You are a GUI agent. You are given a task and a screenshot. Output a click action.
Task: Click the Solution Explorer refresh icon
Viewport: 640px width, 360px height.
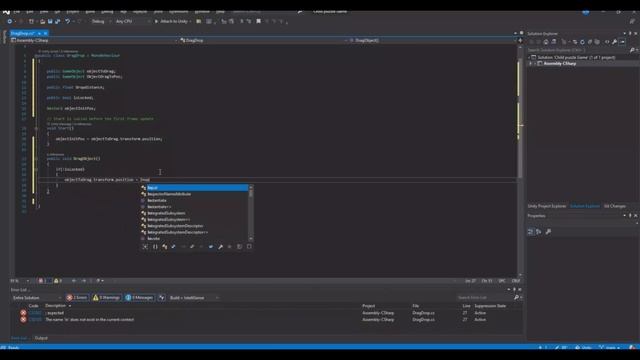pyautogui.click(x=582, y=42)
